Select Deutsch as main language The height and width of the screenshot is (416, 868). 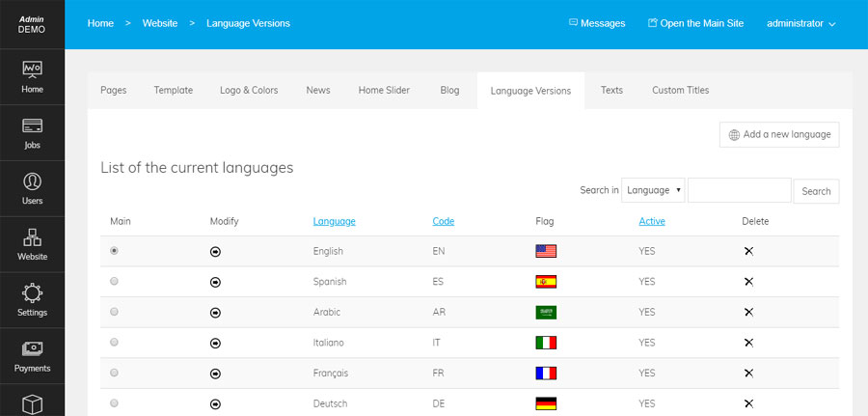pyautogui.click(x=114, y=402)
